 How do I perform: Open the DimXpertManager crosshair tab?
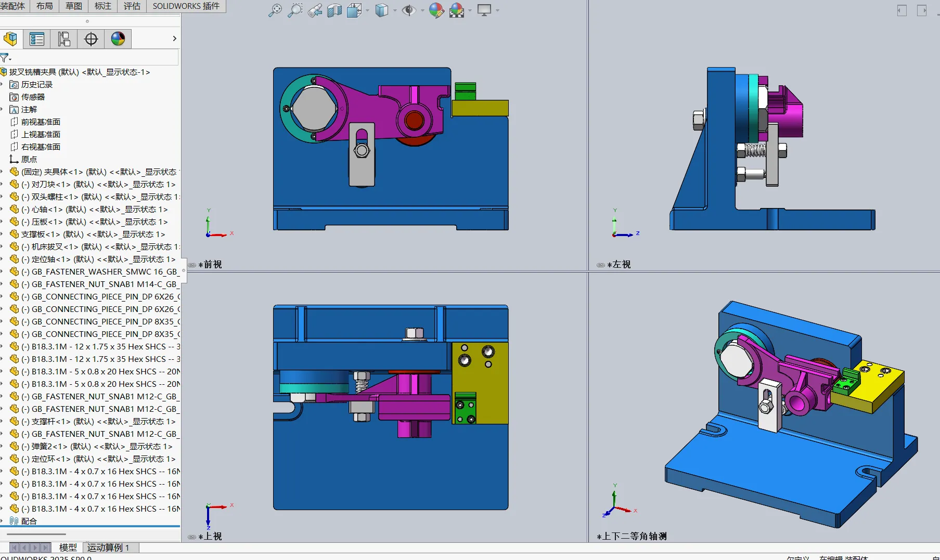pos(91,39)
